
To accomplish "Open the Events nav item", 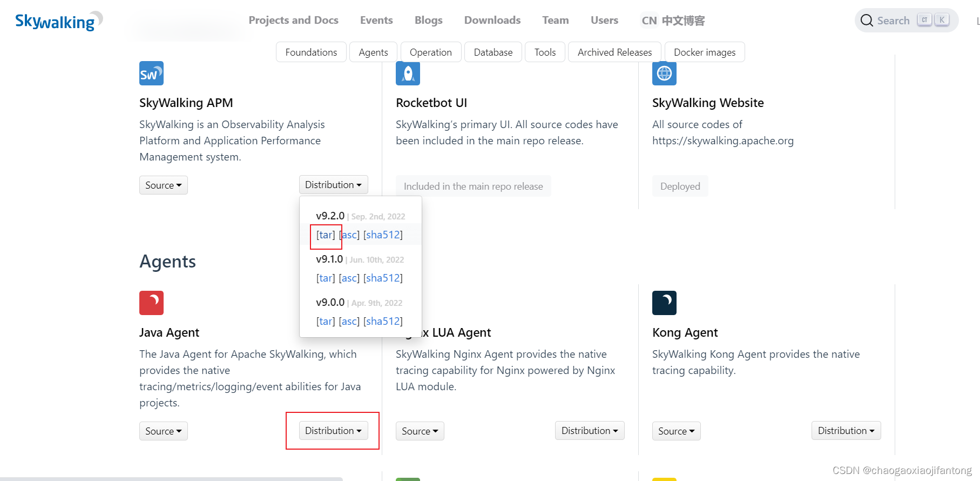I will [x=376, y=20].
